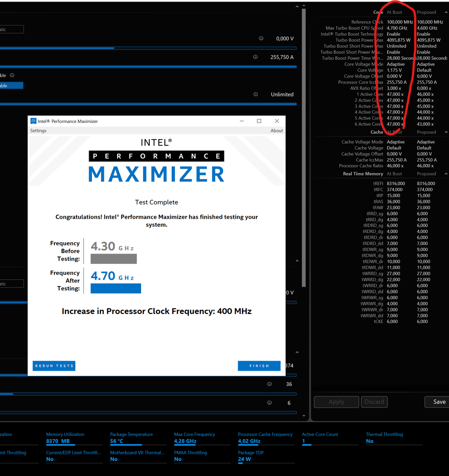The height and width of the screenshot is (476, 449).
Task: Click the Package TDP 24 W monitor
Action: point(266,456)
